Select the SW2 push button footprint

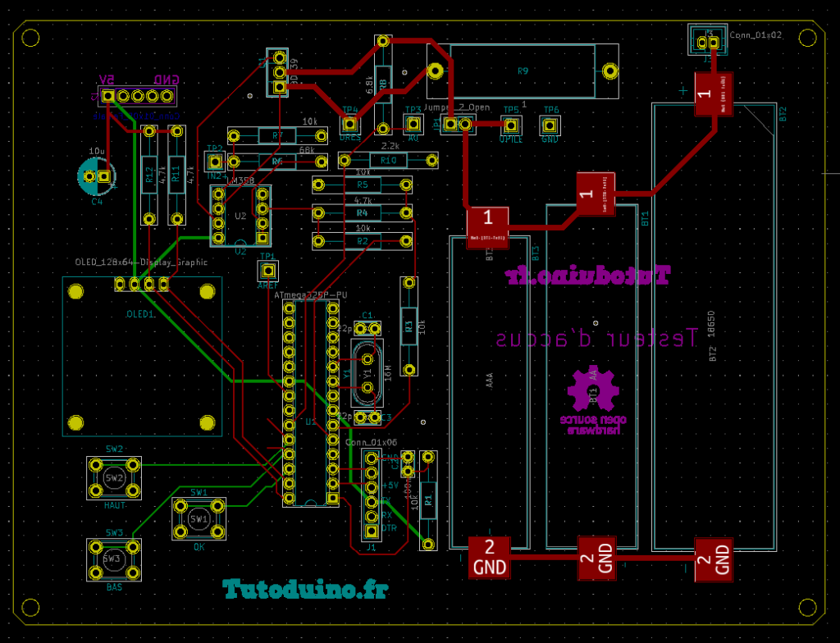pos(114,478)
